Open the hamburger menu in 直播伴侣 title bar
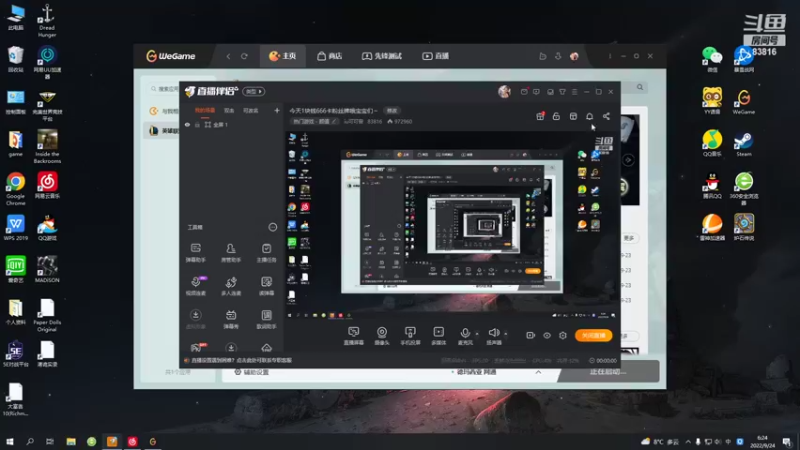This screenshot has width=800, height=450. point(574,92)
